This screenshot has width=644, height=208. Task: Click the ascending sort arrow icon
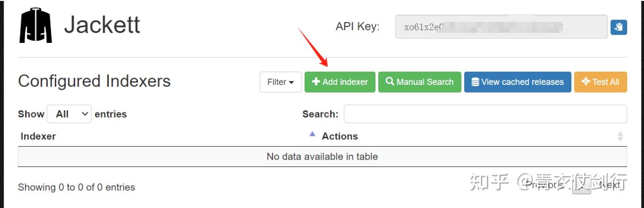click(x=312, y=134)
